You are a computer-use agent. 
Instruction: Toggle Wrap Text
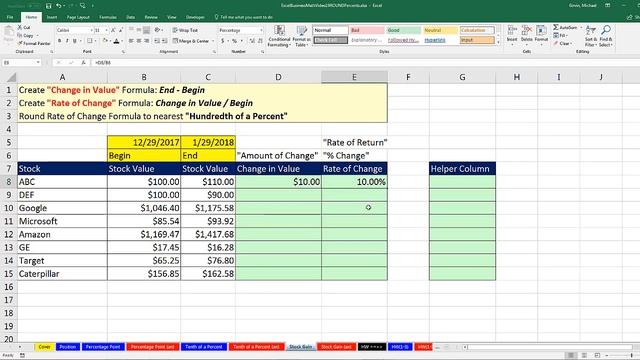click(x=185, y=30)
